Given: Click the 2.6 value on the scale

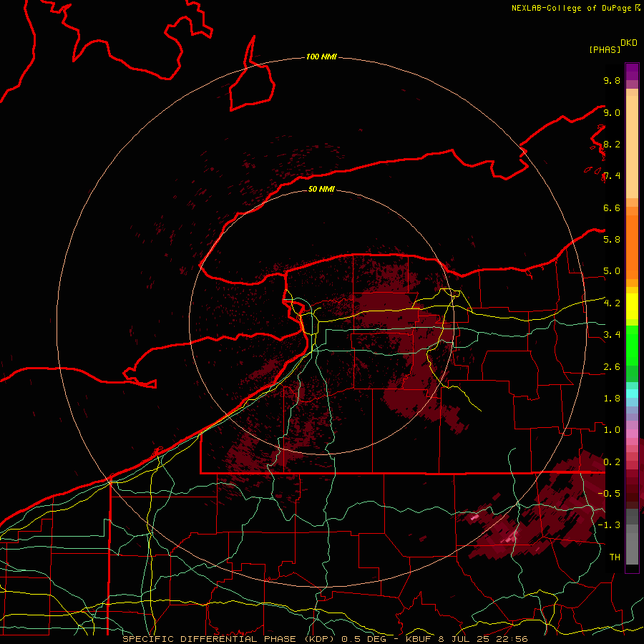Looking at the screenshot, I should pyautogui.click(x=612, y=367).
